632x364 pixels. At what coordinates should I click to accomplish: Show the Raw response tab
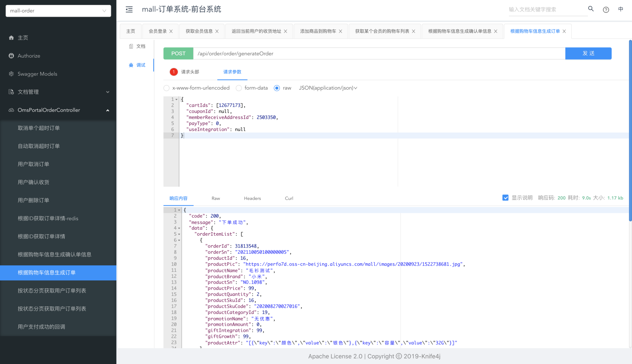[x=216, y=198]
